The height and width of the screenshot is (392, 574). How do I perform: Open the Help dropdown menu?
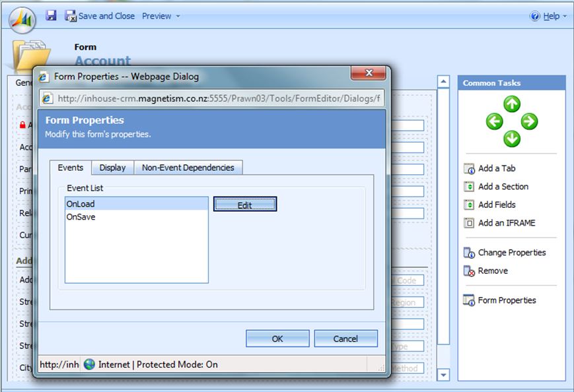[x=549, y=16]
